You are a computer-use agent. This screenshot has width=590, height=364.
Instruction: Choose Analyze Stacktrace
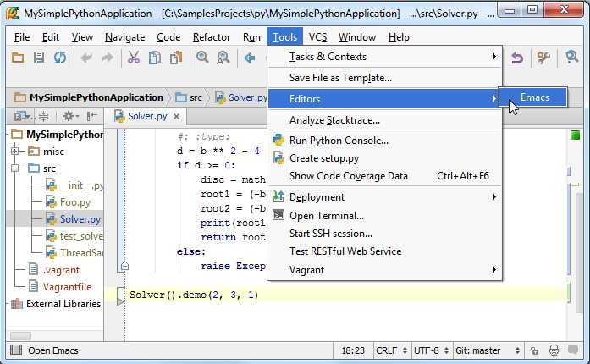[x=385, y=120]
